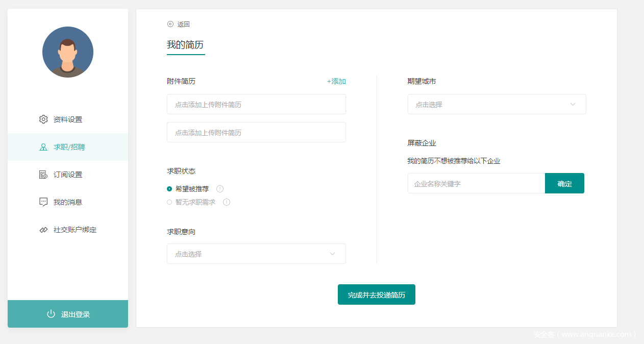Click the back arrow icon next to 返回
The height and width of the screenshot is (344, 644).
(x=170, y=24)
